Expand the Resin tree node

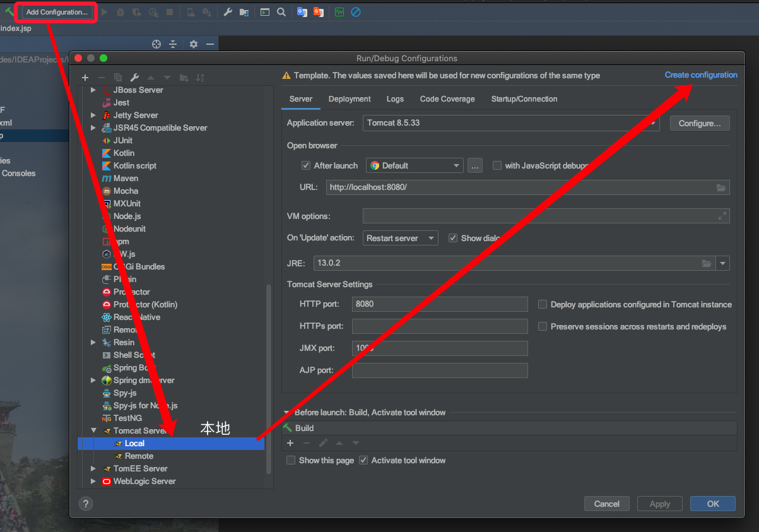tap(93, 343)
